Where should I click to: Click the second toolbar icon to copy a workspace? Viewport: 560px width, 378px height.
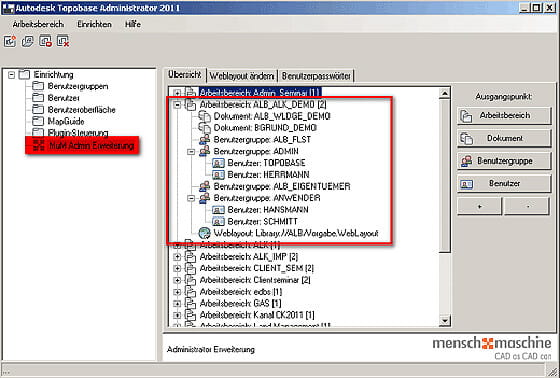[x=28, y=41]
